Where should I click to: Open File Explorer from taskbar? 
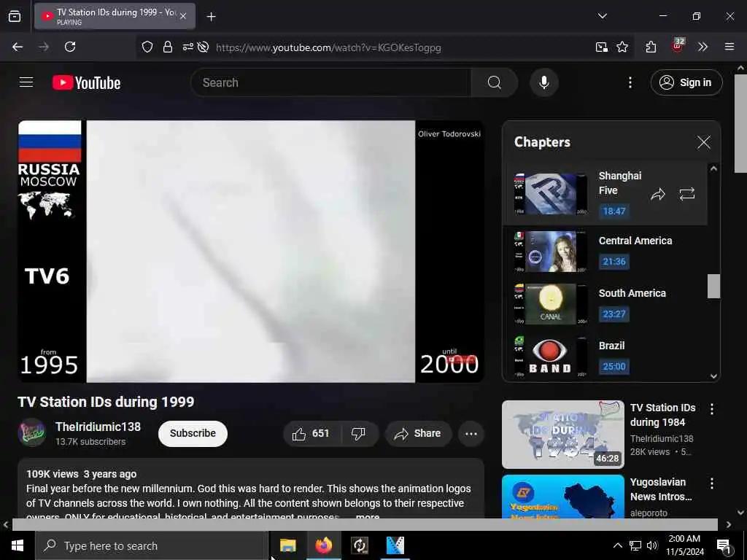coord(287,545)
